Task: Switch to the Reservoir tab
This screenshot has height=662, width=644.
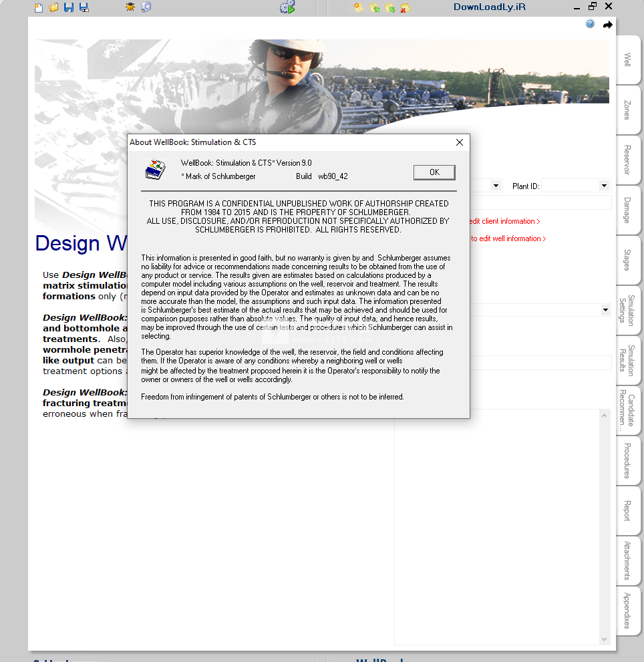Action: pos(628,160)
